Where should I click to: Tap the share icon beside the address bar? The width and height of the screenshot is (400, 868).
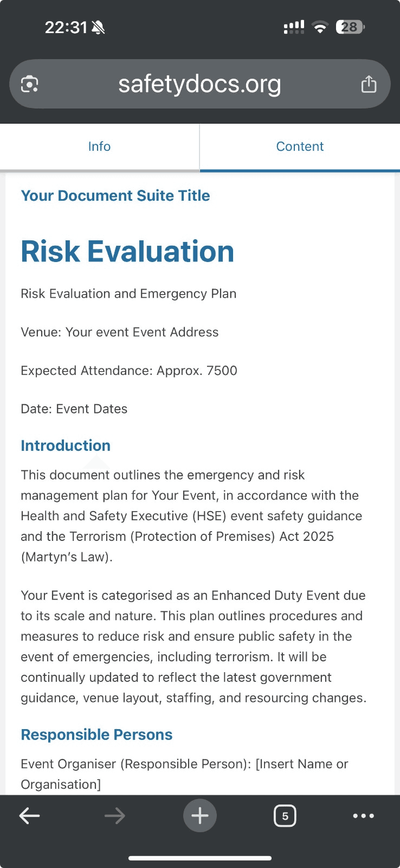[369, 84]
